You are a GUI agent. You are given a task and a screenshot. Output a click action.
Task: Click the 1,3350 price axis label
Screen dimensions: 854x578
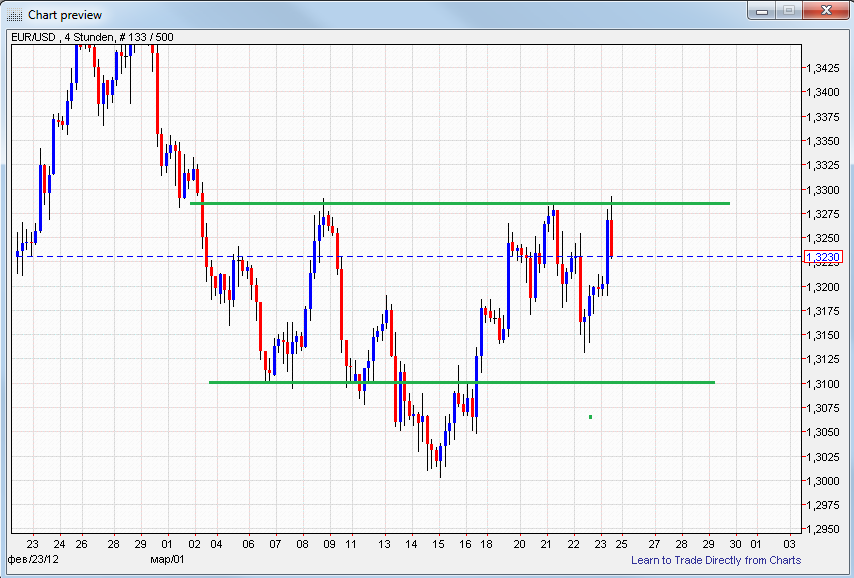pyautogui.click(x=823, y=141)
